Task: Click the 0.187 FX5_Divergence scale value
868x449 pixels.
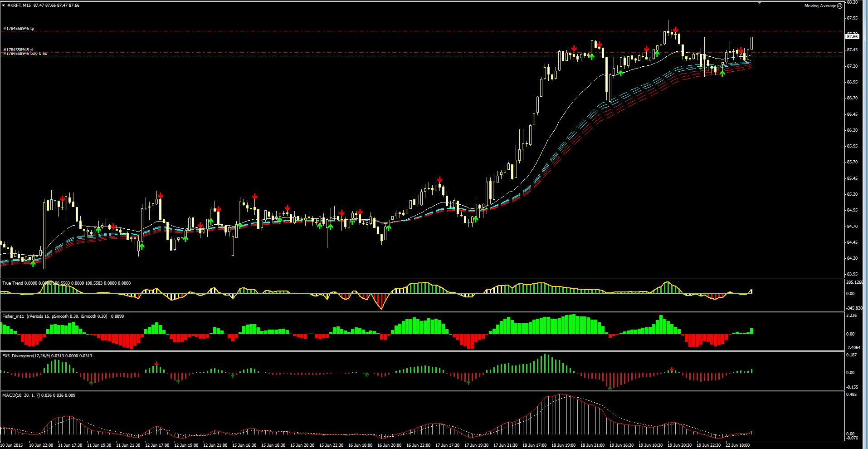Action: pyautogui.click(x=851, y=355)
